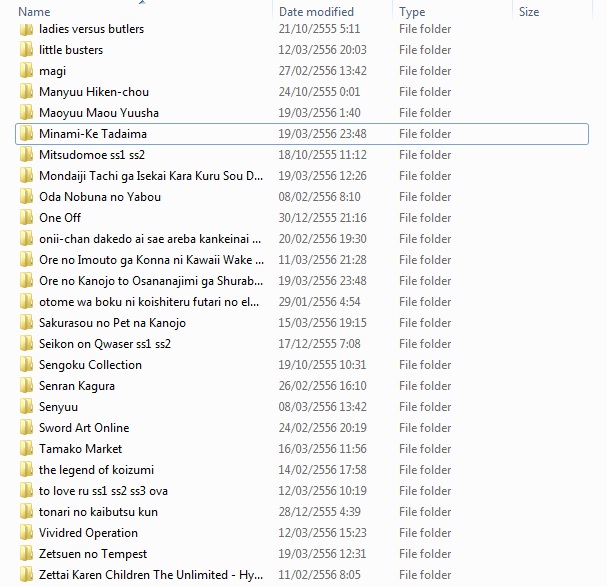Select the One Off folder icon
607x586 pixels.
[x=26, y=218]
